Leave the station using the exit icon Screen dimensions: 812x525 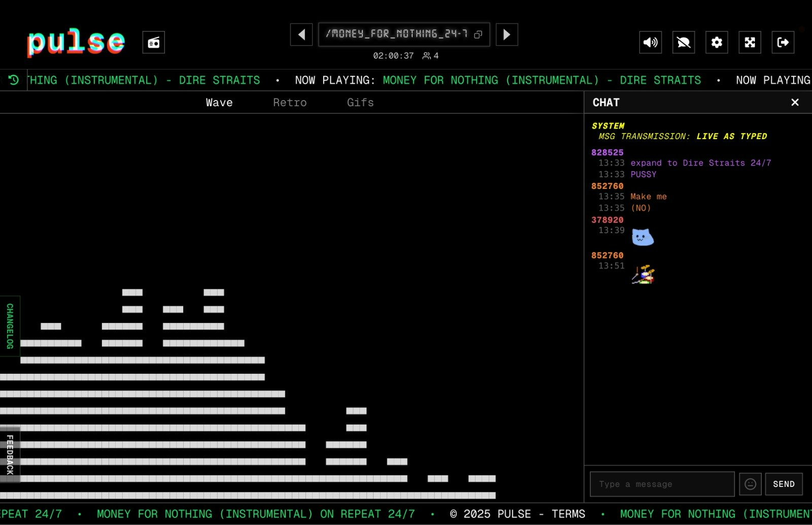[783, 42]
